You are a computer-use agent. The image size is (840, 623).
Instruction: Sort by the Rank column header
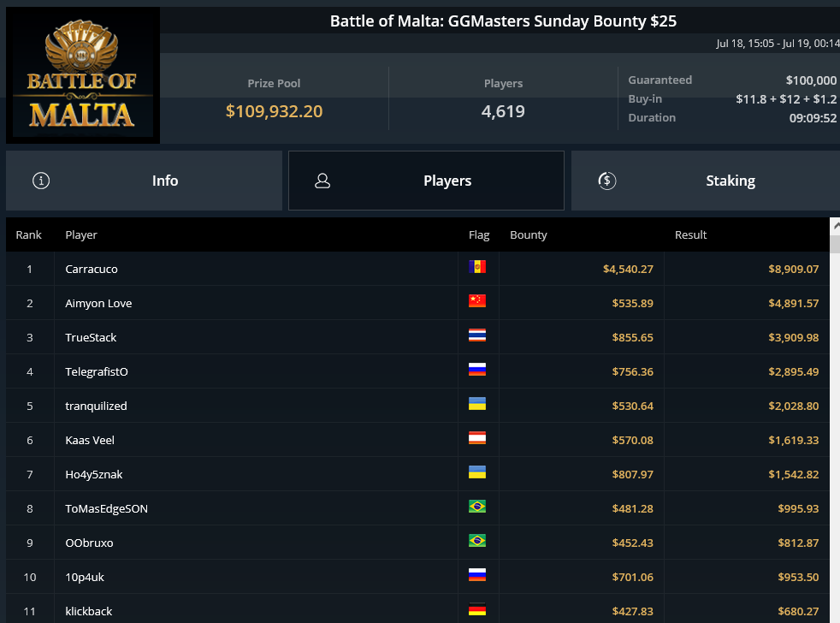(28, 234)
